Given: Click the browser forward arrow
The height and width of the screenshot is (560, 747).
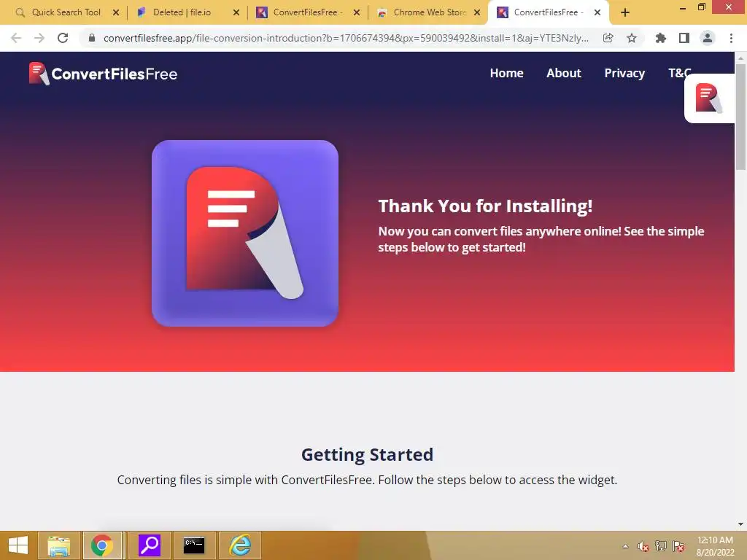Looking at the screenshot, I should [39, 38].
